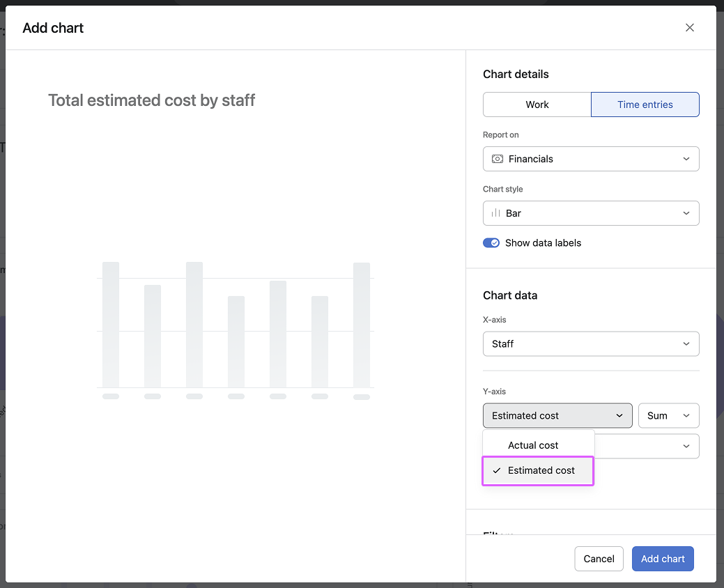Open the Sum aggregation dropdown
This screenshot has height=588, width=724.
click(668, 415)
